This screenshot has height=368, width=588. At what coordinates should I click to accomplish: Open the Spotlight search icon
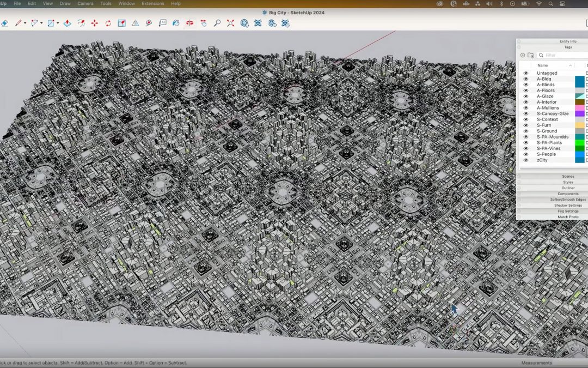550,4
